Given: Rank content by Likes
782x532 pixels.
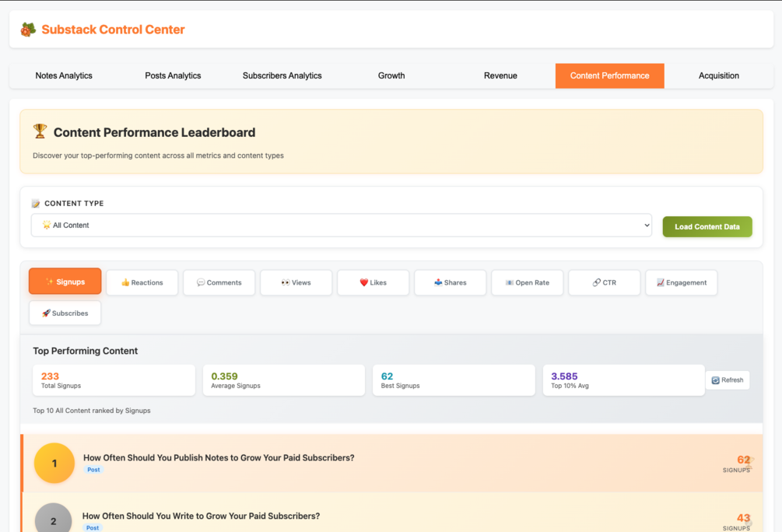Looking at the screenshot, I should point(373,282).
